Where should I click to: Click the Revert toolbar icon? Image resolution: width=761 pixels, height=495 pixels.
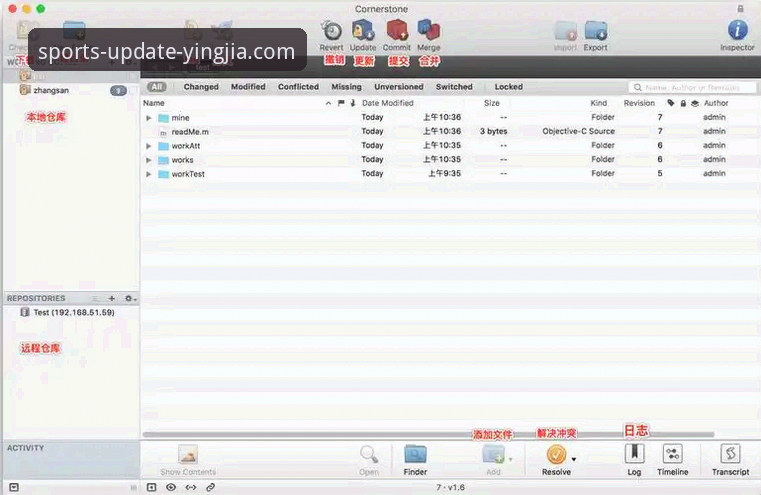tap(332, 31)
